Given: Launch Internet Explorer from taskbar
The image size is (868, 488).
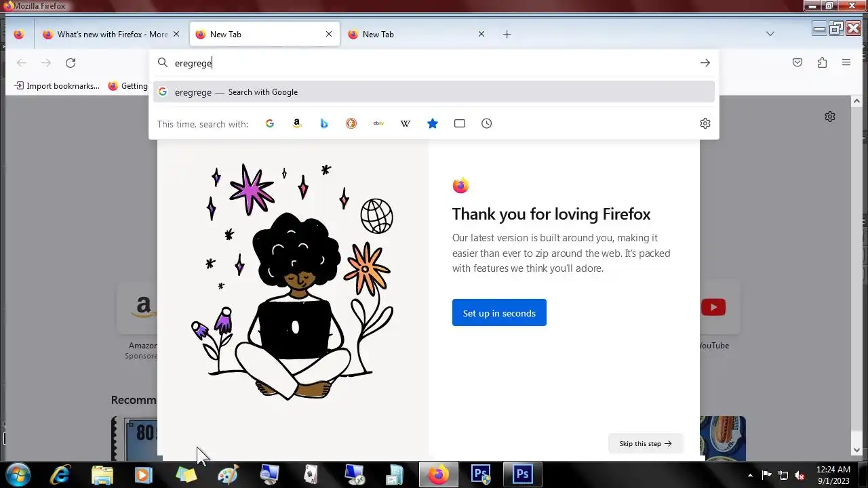Looking at the screenshot, I should click(x=60, y=474).
